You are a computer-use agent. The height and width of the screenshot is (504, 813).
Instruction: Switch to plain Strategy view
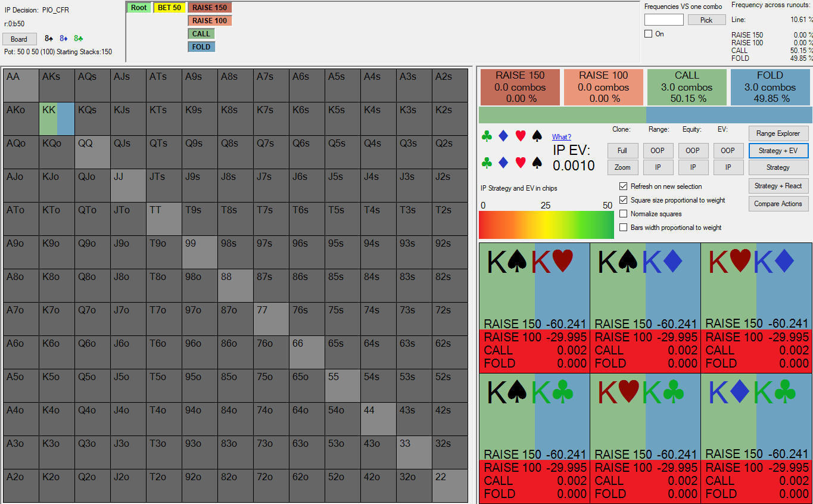[x=778, y=167]
